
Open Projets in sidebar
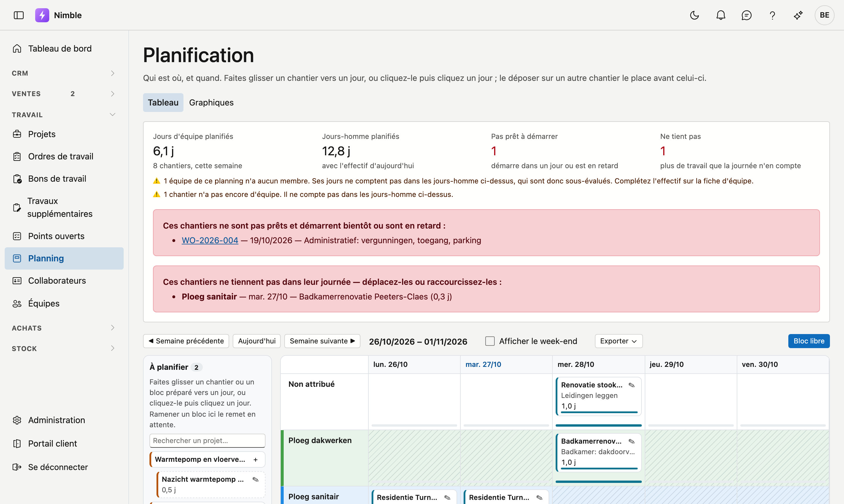(64, 134)
